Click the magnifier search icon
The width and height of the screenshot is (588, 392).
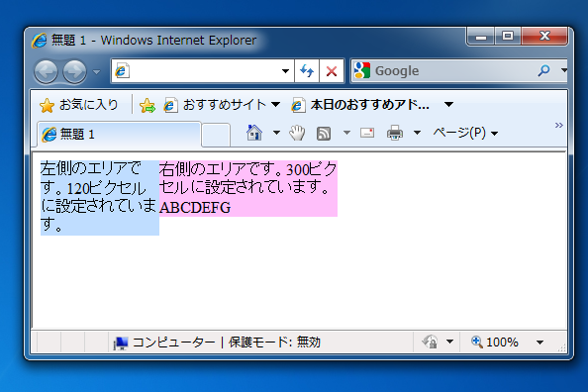pyautogui.click(x=543, y=70)
